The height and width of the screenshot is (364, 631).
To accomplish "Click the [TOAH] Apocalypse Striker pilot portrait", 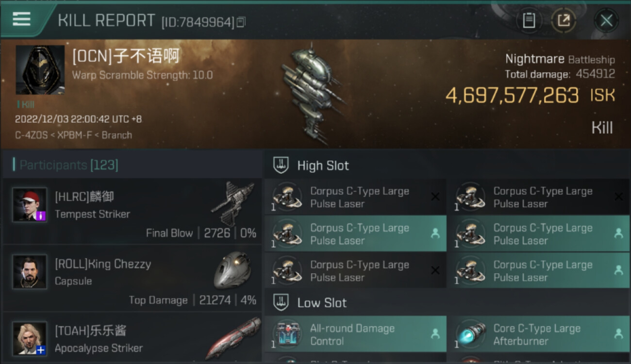I will tap(30, 338).
